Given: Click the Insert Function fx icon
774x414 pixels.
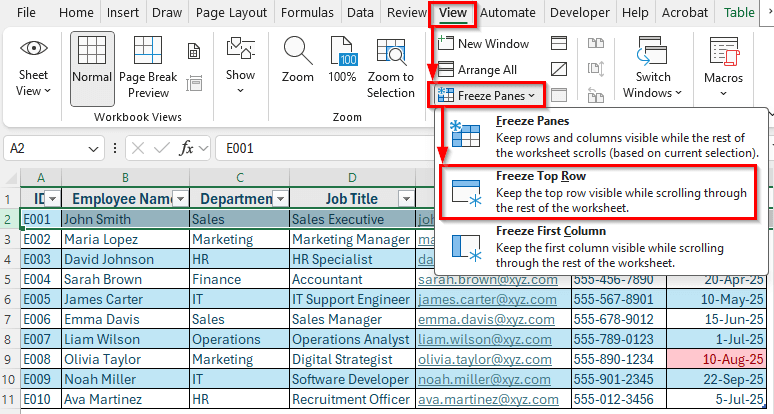Looking at the screenshot, I should coord(186,148).
